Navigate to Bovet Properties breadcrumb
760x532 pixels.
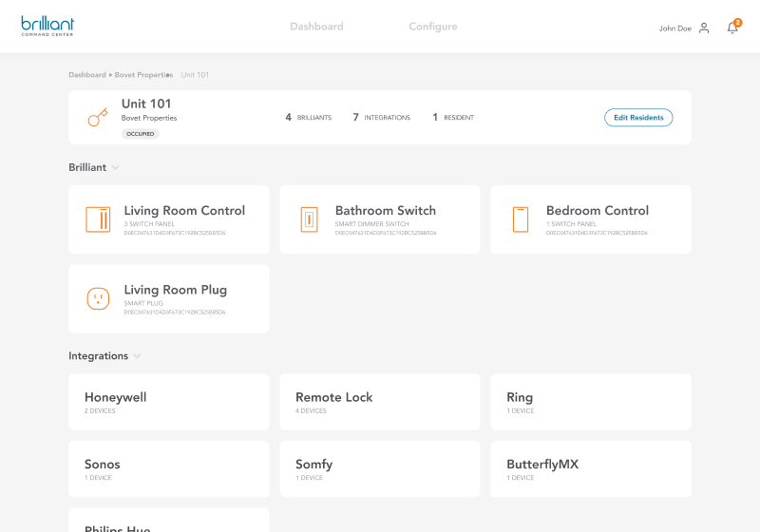pos(143,74)
